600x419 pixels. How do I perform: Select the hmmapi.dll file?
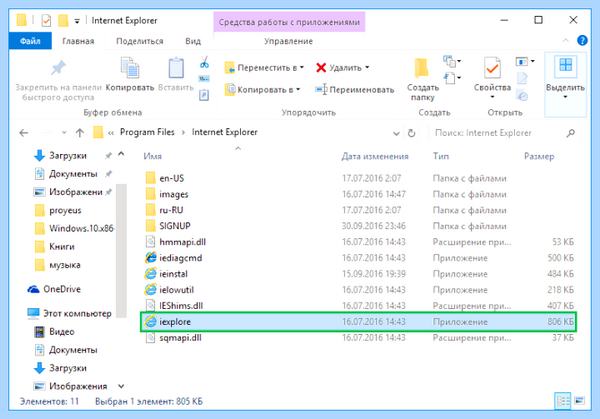(x=359, y=242)
